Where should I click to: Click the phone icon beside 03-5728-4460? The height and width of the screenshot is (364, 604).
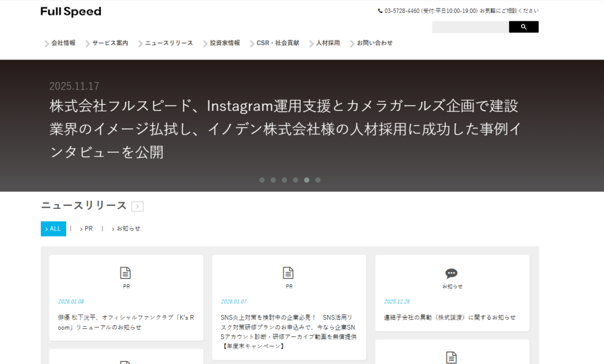380,11
